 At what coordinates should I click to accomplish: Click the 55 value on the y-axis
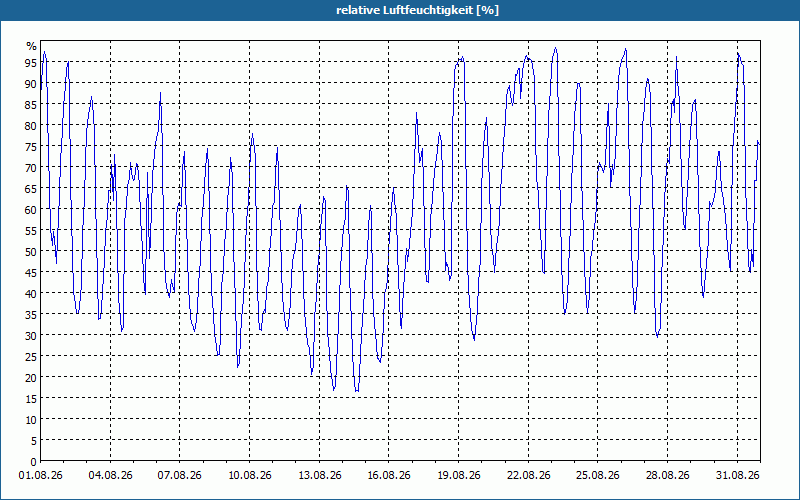pyautogui.click(x=31, y=231)
